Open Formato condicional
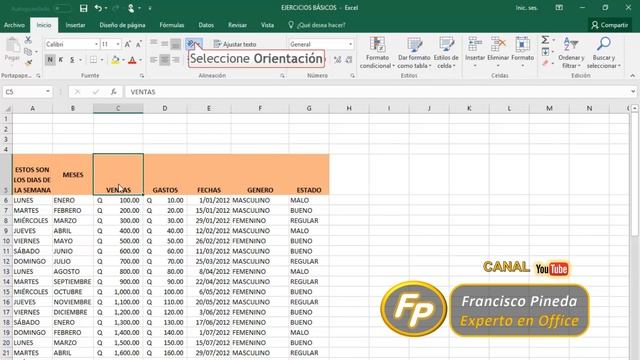 (x=377, y=53)
